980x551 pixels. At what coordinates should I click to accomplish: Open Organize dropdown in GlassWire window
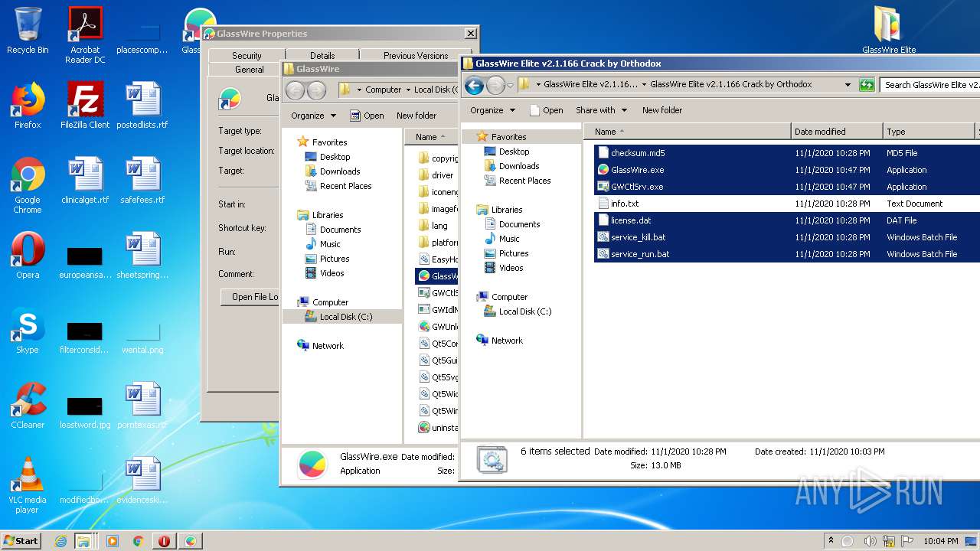point(313,116)
